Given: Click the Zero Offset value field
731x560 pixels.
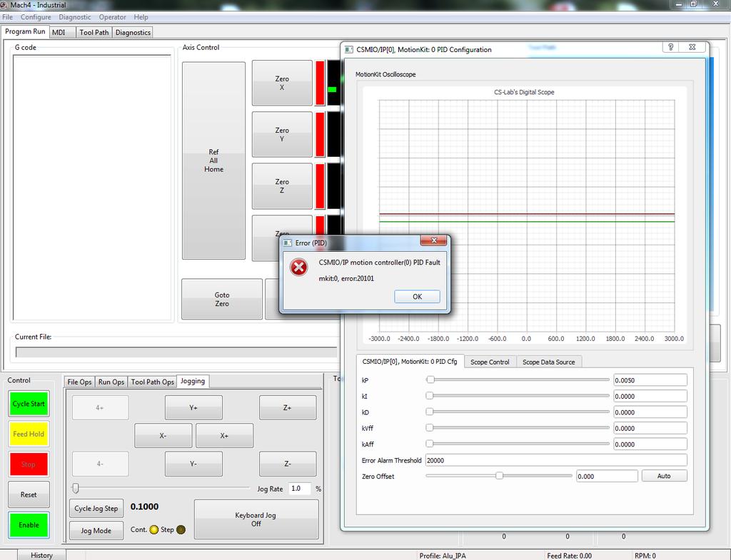Looking at the screenshot, I should [x=607, y=476].
